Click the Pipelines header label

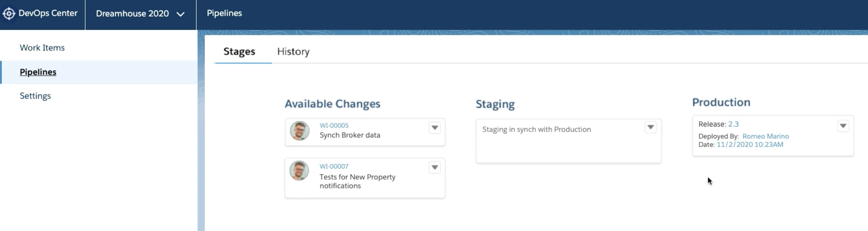(x=224, y=13)
